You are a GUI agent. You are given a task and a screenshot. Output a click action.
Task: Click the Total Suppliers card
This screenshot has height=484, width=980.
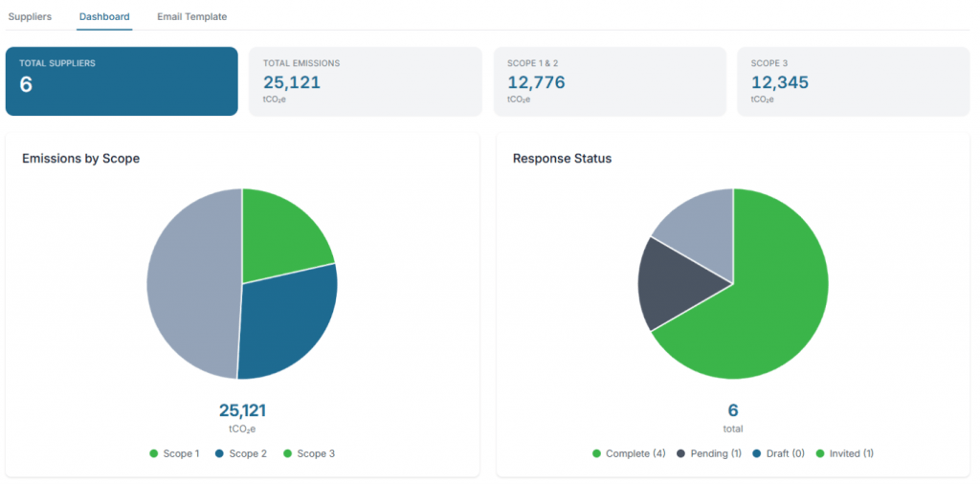(122, 81)
